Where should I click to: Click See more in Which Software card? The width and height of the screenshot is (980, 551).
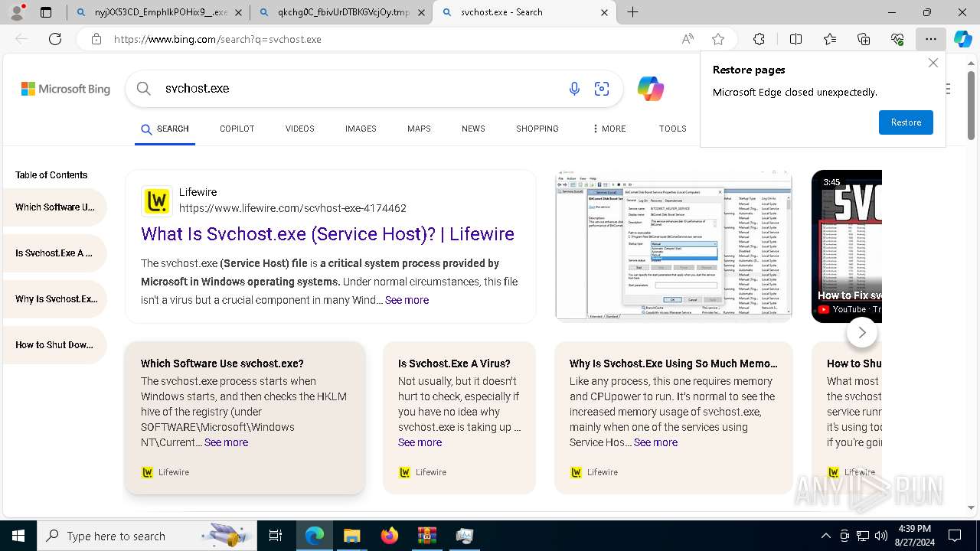point(226,442)
